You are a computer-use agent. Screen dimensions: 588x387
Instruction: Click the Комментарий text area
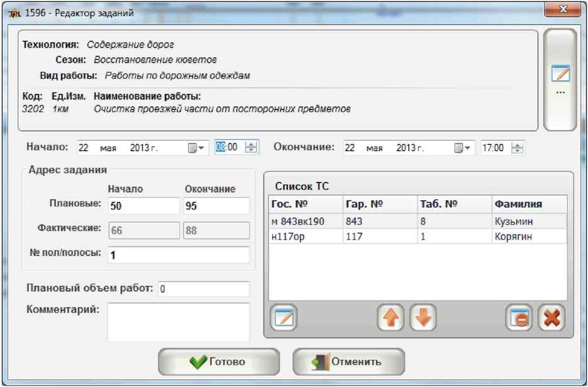pyautogui.click(x=179, y=322)
